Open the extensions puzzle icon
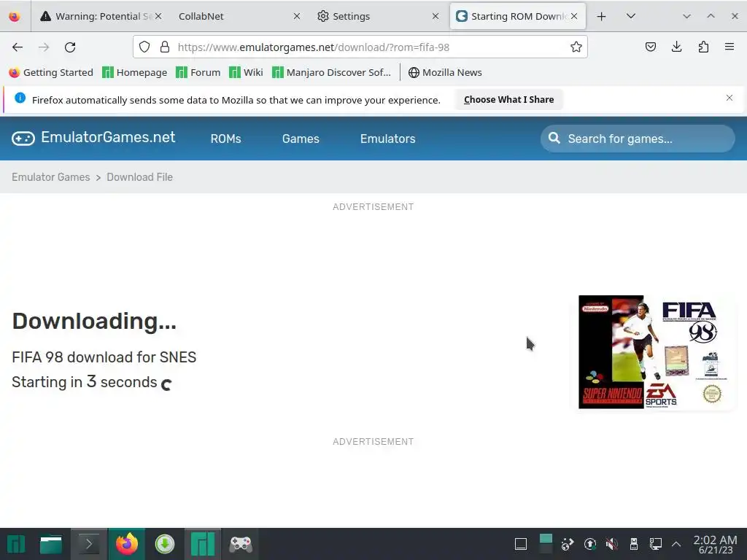 point(703,47)
